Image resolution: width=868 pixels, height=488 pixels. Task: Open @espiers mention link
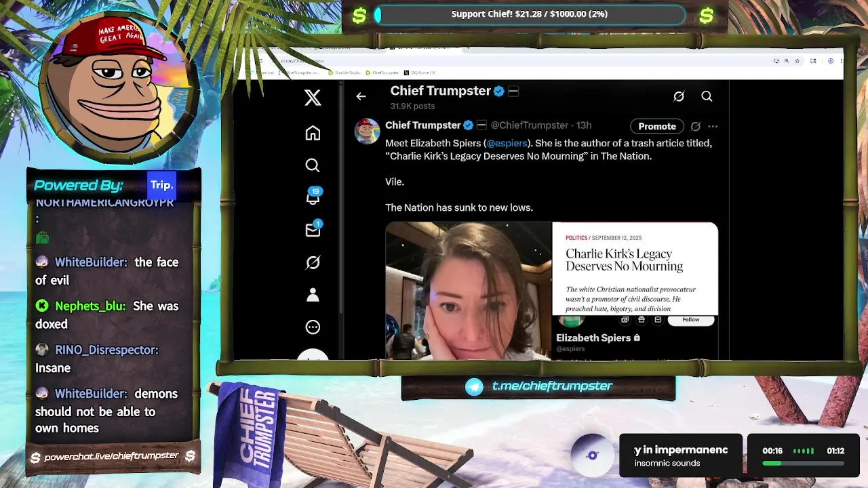click(507, 143)
